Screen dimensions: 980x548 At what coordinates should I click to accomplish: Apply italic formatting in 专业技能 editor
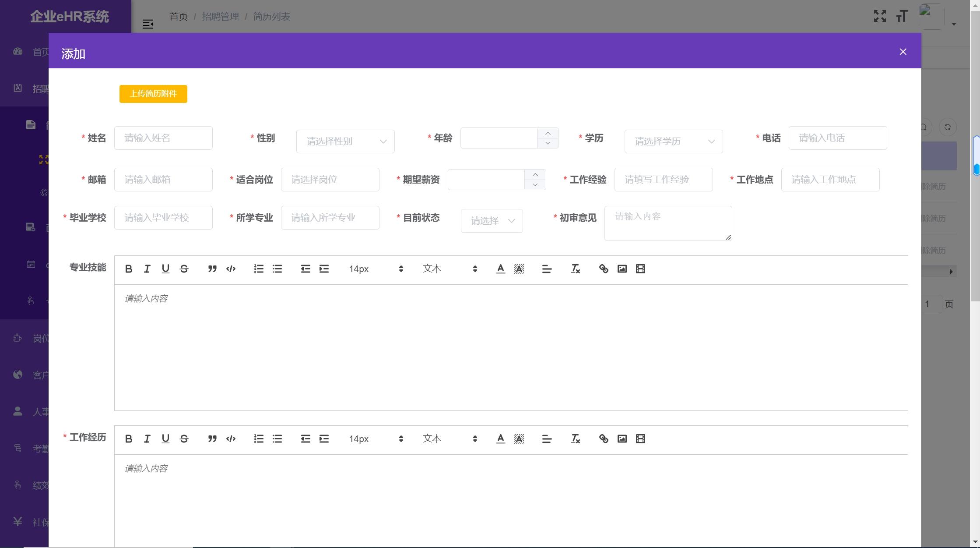point(147,269)
